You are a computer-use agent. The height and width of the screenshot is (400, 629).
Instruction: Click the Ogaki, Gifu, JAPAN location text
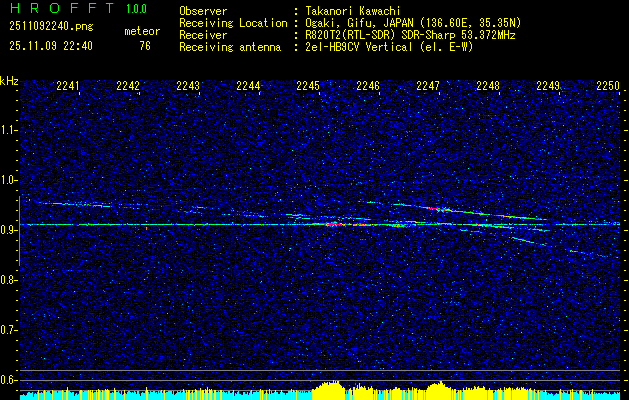tap(412, 23)
